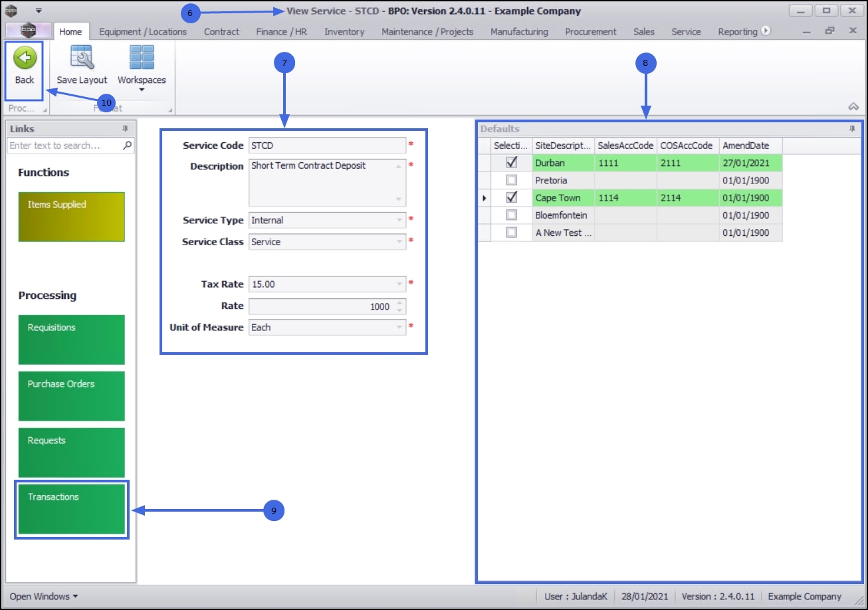
Task: Open the Sales tab
Action: tap(644, 31)
